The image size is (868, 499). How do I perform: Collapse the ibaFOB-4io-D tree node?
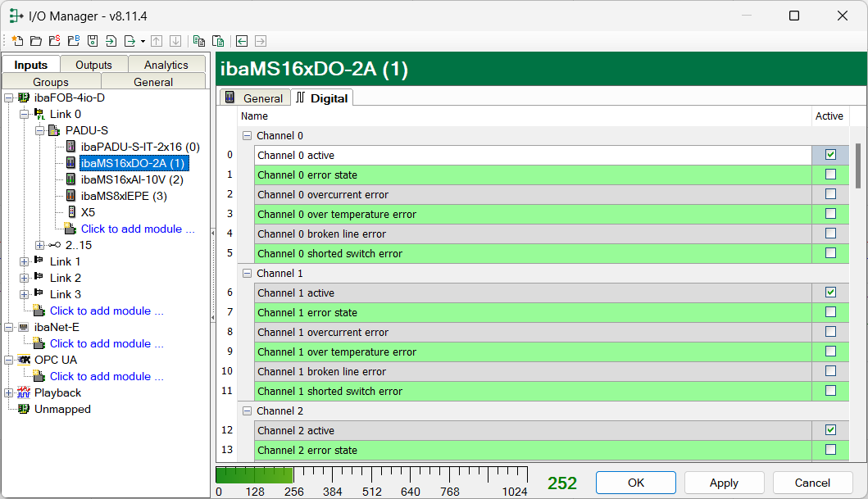click(9, 98)
